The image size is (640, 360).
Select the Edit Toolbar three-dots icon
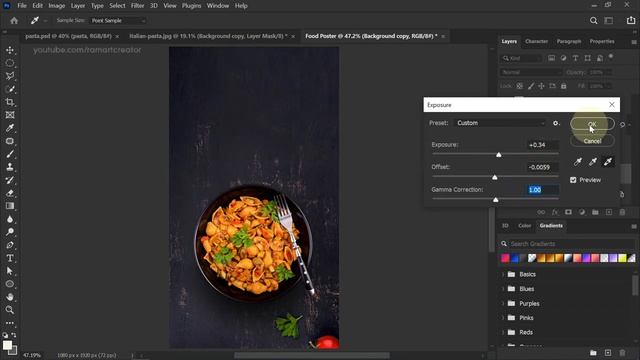[10, 323]
